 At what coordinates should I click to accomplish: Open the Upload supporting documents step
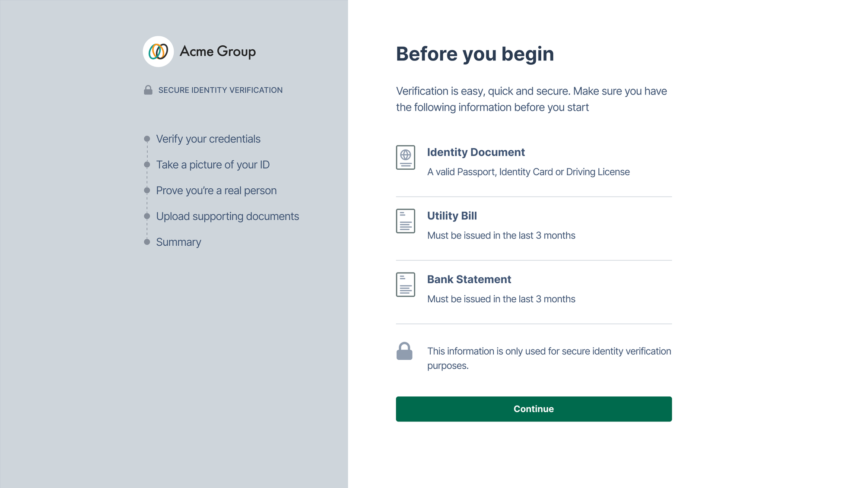pyautogui.click(x=227, y=216)
